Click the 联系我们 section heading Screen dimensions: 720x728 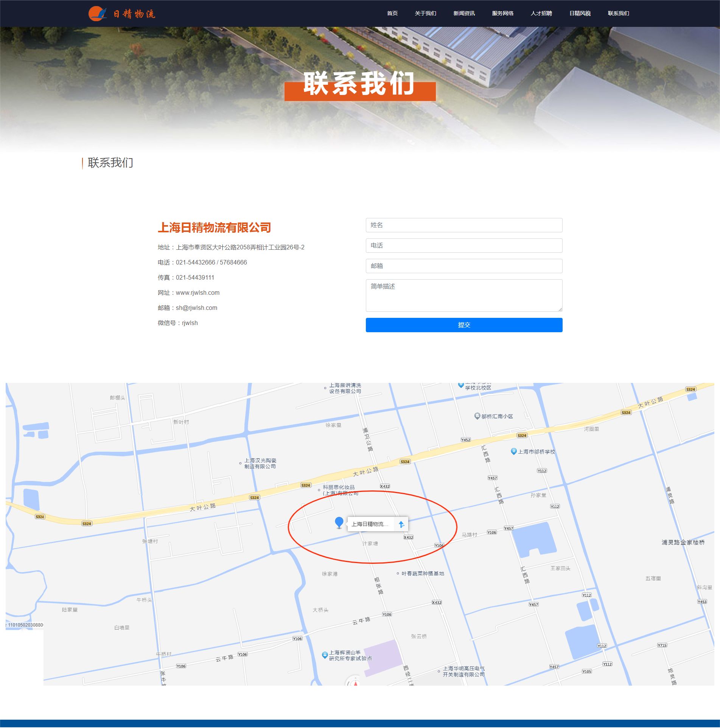(x=110, y=163)
